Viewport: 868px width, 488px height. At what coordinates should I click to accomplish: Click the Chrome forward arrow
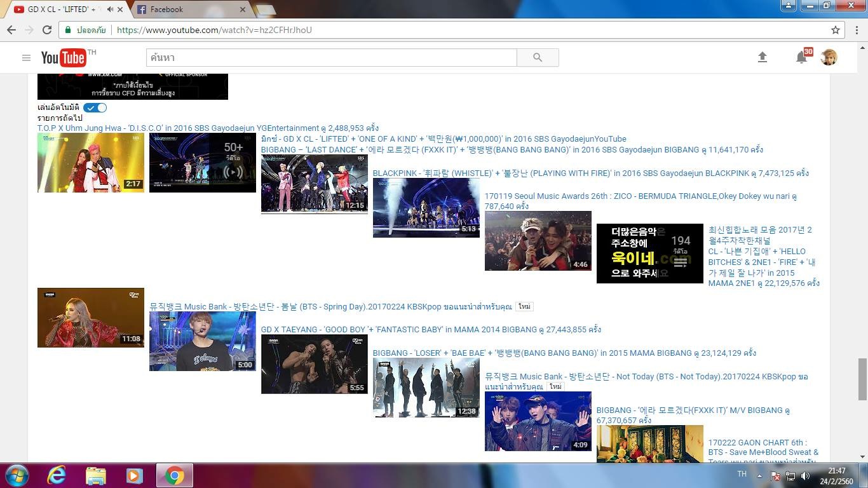pos(29,30)
